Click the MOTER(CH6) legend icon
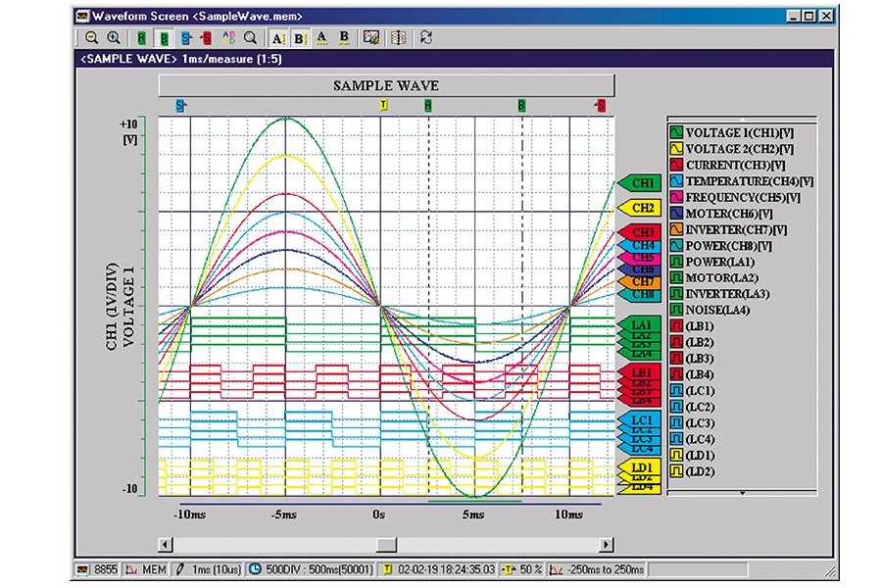This screenshot has height=588, width=882. click(676, 214)
